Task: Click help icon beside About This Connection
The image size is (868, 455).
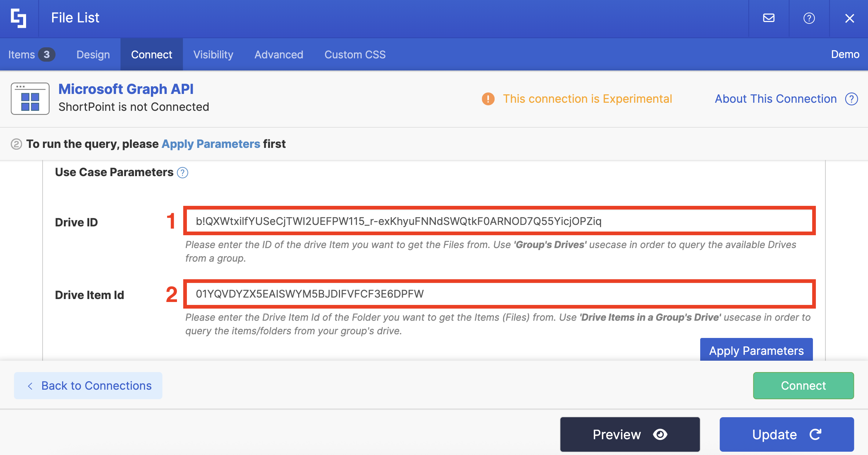Action: (x=851, y=99)
